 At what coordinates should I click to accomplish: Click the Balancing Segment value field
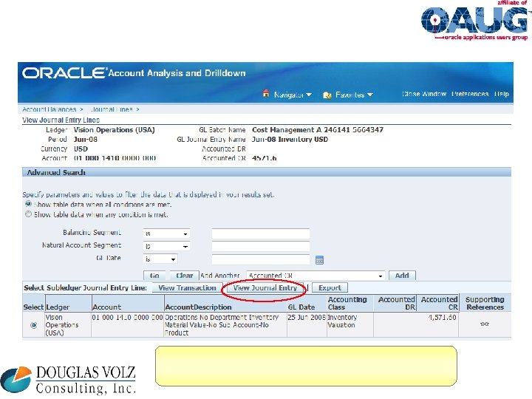pos(261,233)
